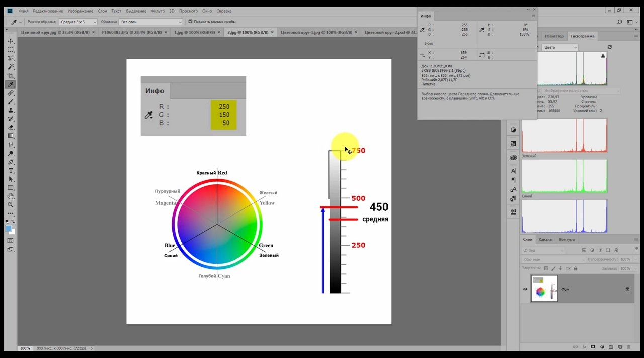The width and height of the screenshot is (644, 358).
Task: Click the foreground color swatch
Action: (x=9, y=228)
